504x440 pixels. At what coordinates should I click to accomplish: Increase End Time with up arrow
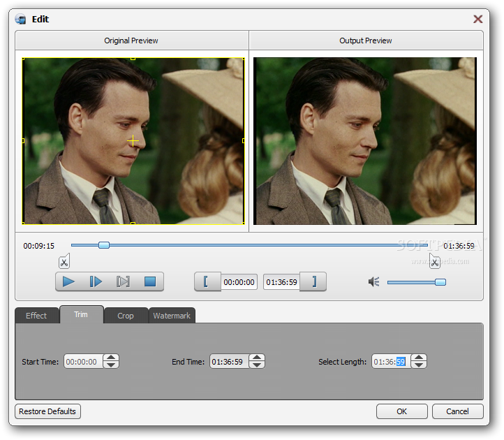(x=257, y=358)
